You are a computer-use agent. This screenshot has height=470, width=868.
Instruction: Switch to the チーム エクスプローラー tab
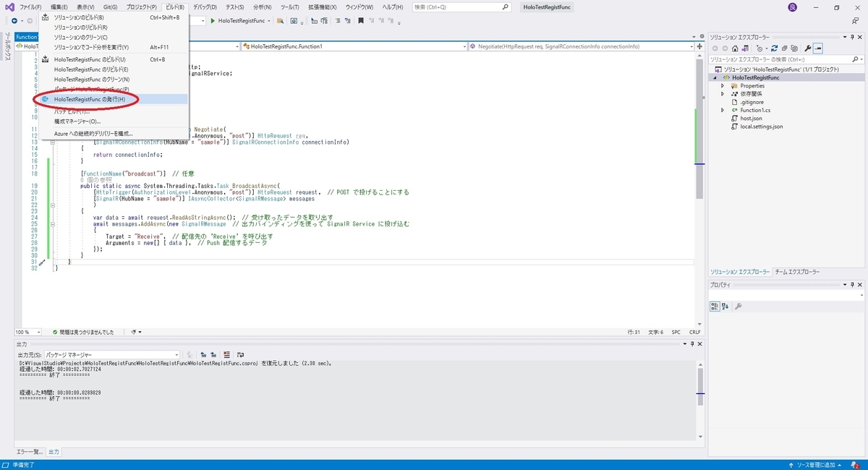coord(797,272)
